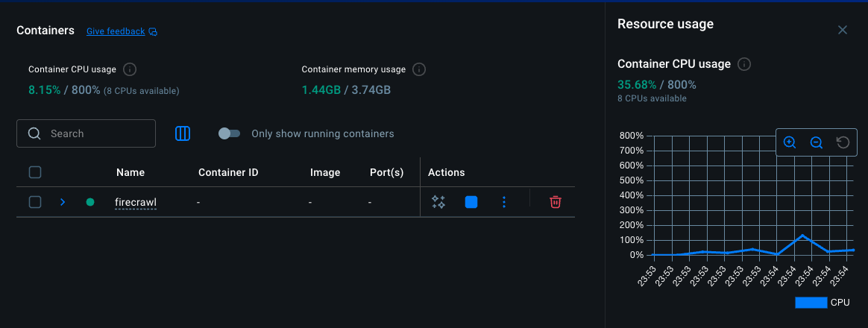Zoom in on the CPU chart

(x=790, y=142)
